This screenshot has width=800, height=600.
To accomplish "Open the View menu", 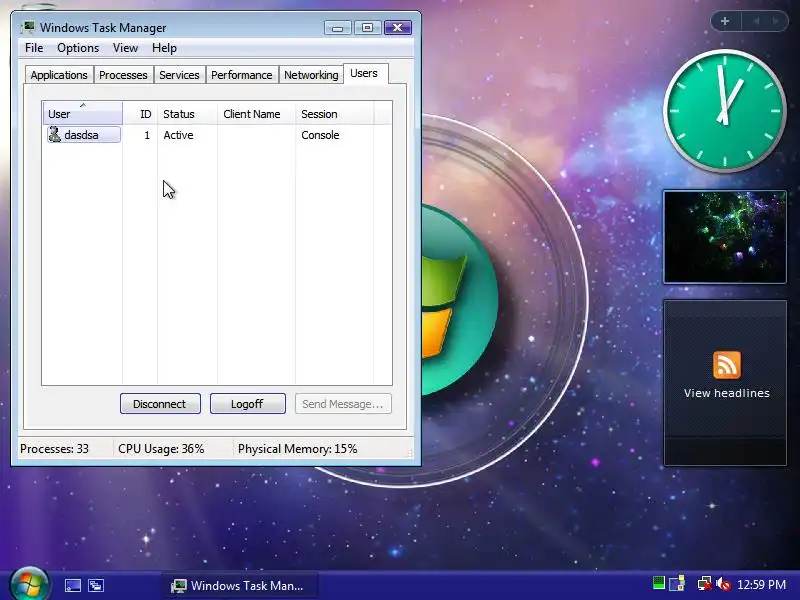I will (x=125, y=48).
